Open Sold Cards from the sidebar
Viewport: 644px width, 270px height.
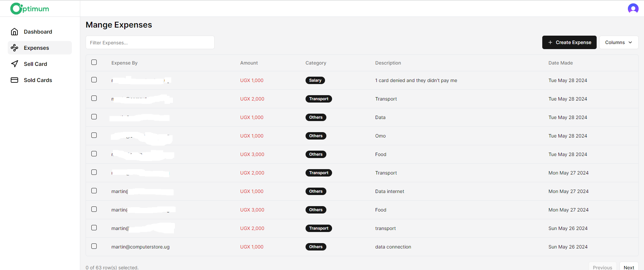pyautogui.click(x=38, y=80)
